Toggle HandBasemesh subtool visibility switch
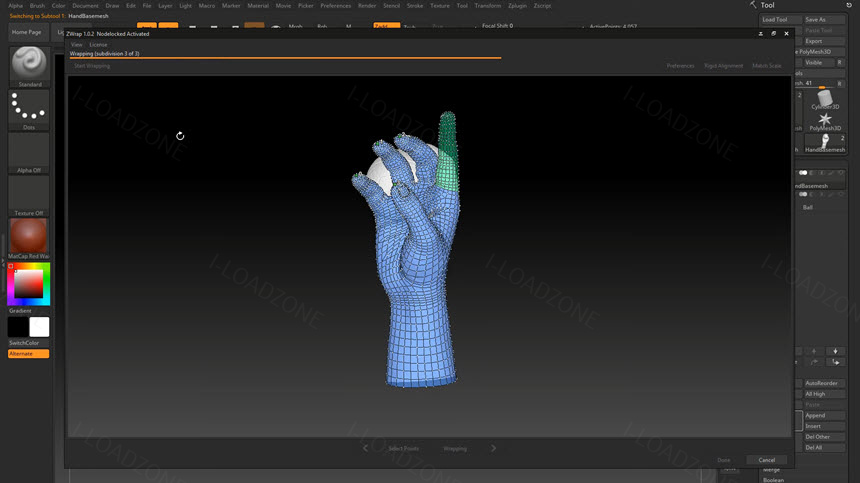860x483 pixels. (803, 173)
